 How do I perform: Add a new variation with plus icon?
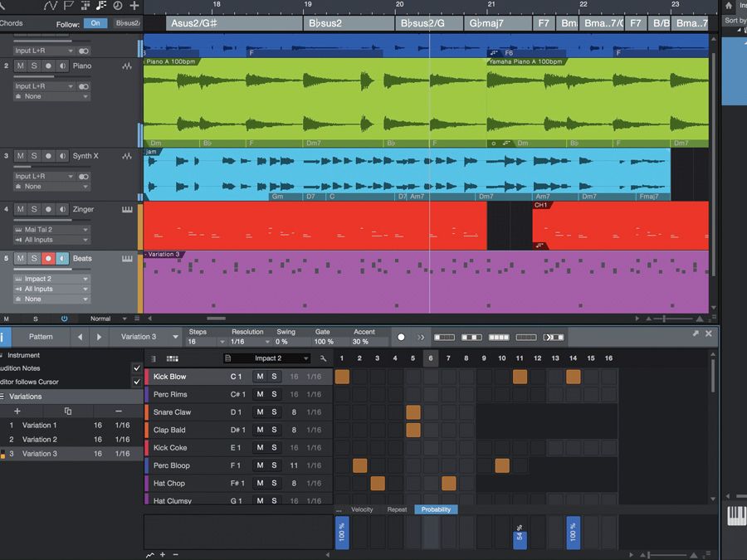pyautogui.click(x=17, y=411)
